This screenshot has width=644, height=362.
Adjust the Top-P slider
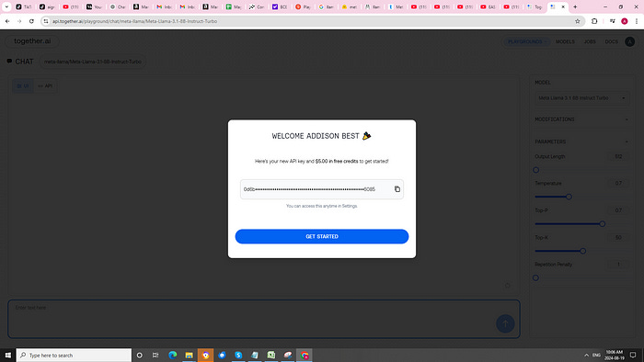click(602, 224)
